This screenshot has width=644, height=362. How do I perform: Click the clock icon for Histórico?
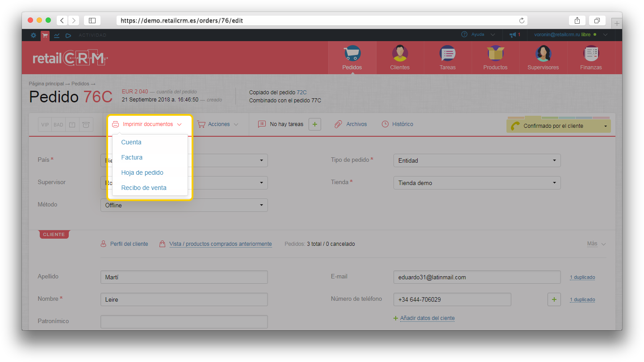pos(385,124)
